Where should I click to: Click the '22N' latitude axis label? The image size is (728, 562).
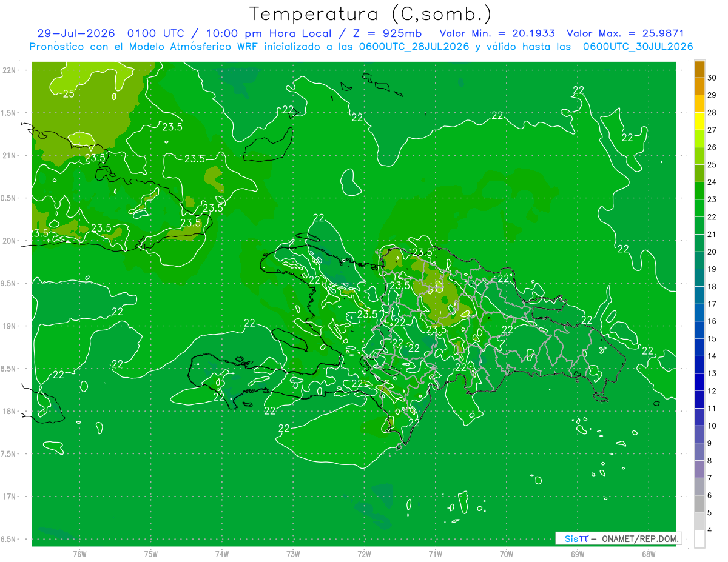pos(10,70)
